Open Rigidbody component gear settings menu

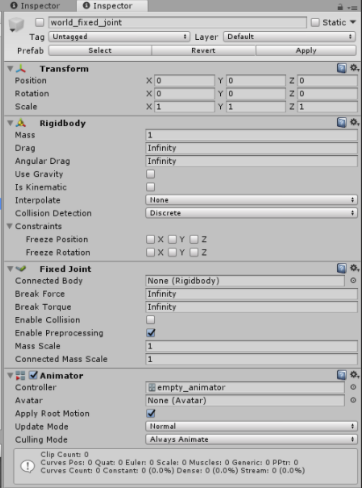pyautogui.click(x=354, y=122)
